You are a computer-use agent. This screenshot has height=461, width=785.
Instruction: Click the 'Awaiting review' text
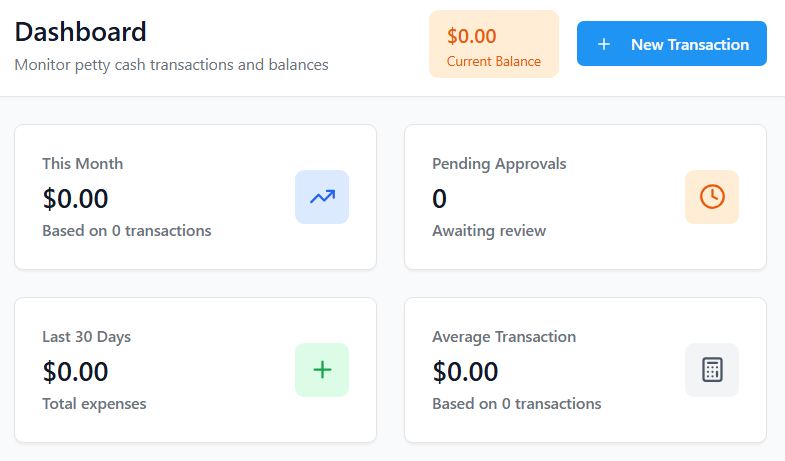[x=489, y=231]
